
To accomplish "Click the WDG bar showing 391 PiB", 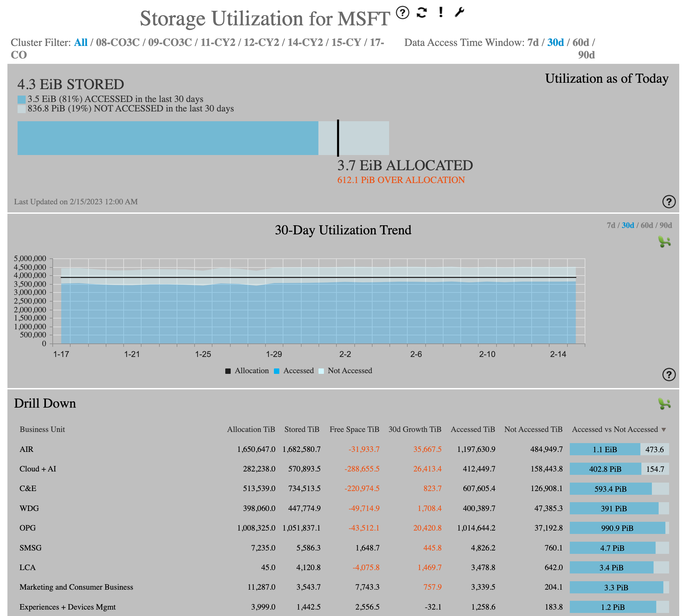I will point(614,508).
